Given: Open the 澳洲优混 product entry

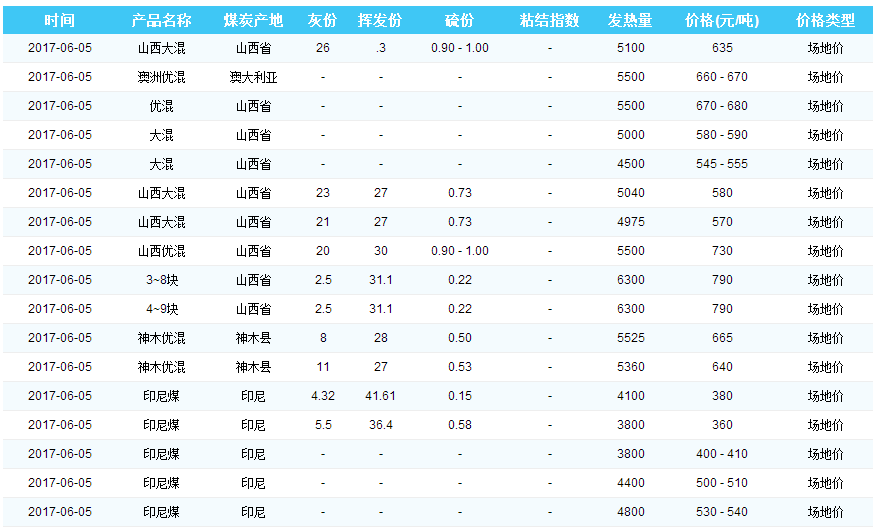Looking at the screenshot, I should pos(161,77).
